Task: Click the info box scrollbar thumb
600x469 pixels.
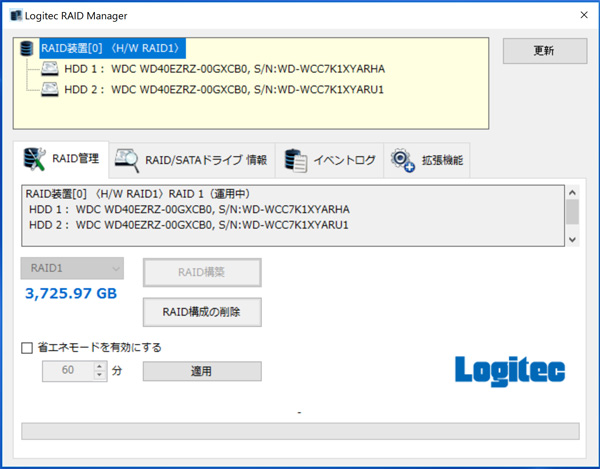Action: [572, 212]
